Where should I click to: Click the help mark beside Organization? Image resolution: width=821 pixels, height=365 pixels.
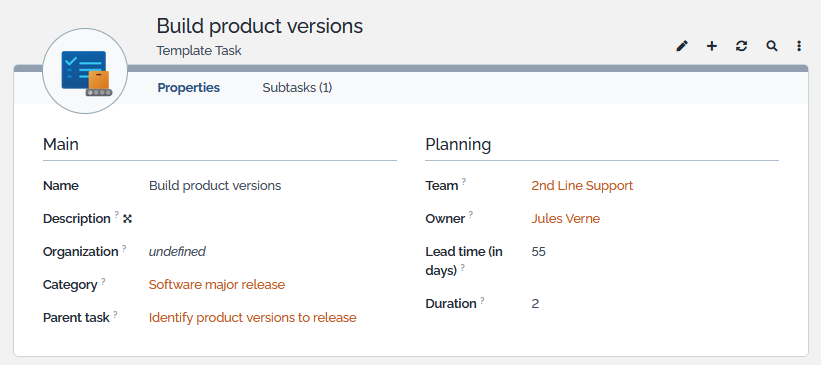tap(124, 248)
